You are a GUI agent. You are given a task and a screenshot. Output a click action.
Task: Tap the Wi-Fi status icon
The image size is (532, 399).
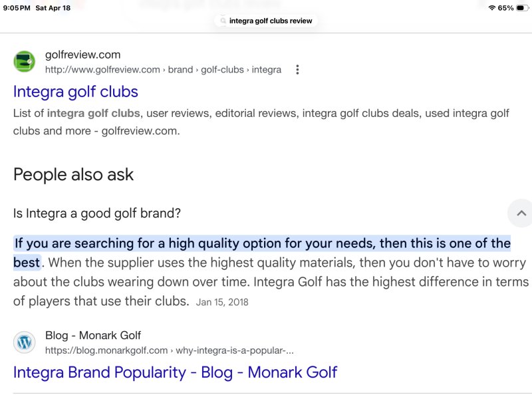pos(492,8)
